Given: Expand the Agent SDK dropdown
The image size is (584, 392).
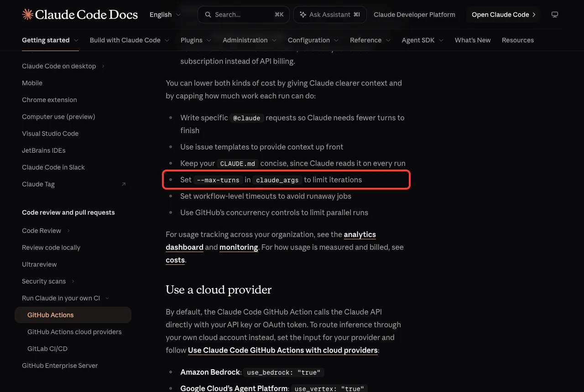Looking at the screenshot, I should 423,40.
